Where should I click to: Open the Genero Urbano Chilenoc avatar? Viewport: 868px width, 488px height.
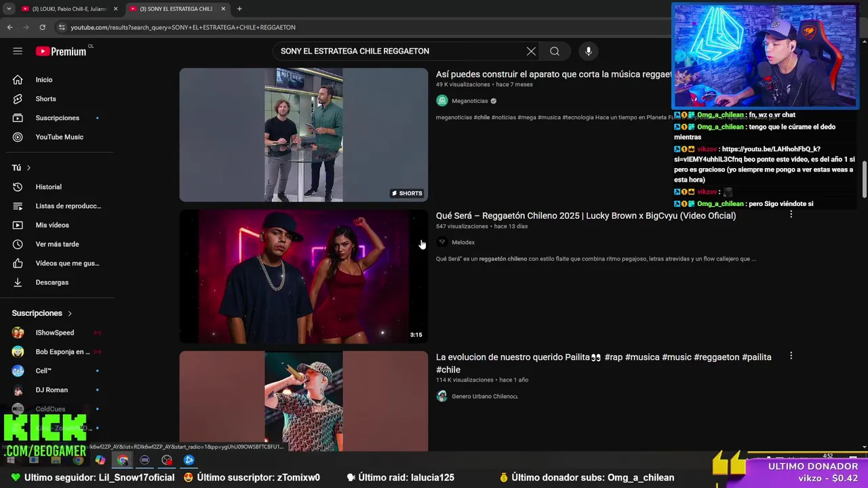pyautogui.click(x=442, y=396)
